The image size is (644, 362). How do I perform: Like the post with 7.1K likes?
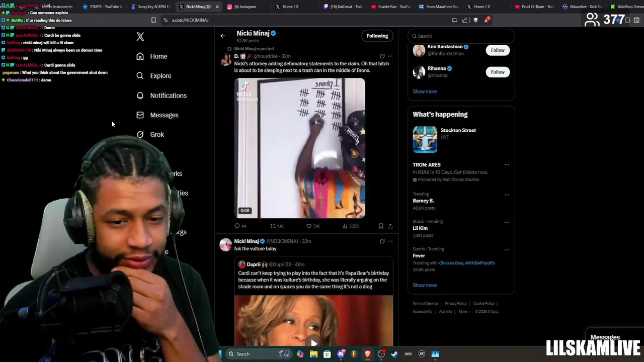309,226
